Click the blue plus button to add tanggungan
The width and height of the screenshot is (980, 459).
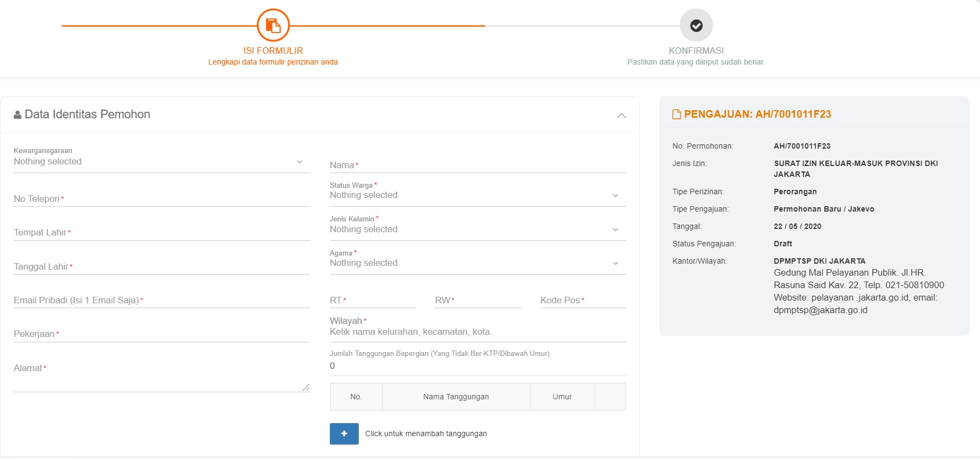(344, 433)
